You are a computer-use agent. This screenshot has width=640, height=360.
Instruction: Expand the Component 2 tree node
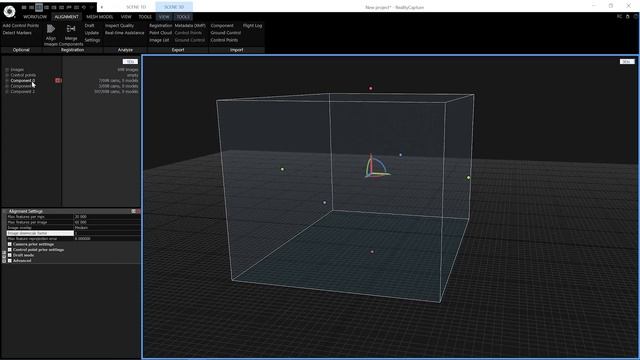pos(7,92)
